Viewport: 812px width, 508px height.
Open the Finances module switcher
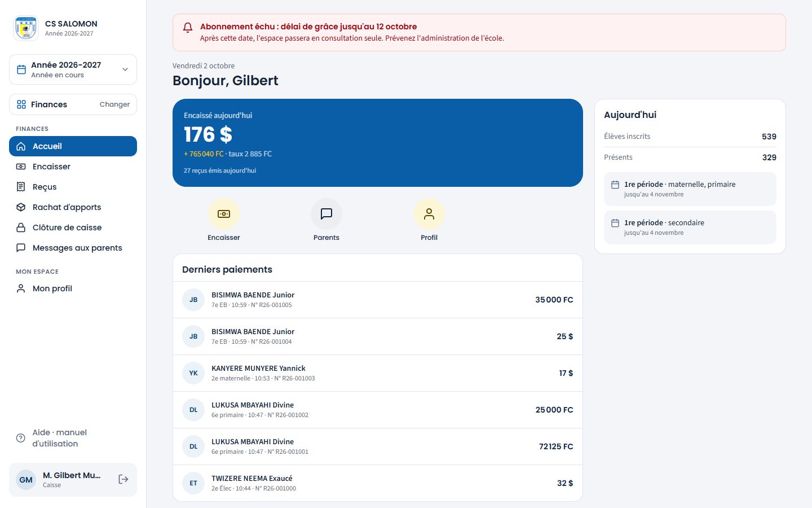pos(73,104)
